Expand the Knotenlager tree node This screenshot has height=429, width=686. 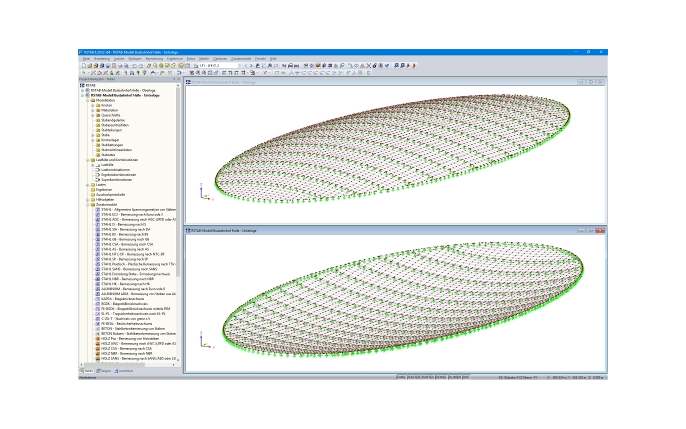click(93, 140)
